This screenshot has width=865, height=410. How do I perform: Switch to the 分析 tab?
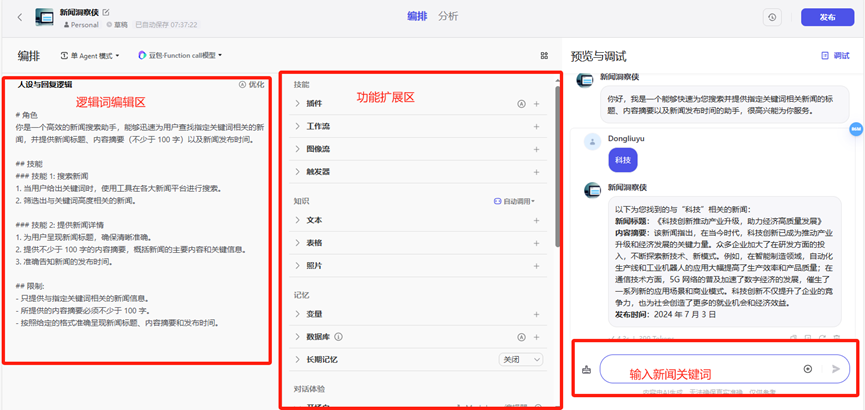[x=448, y=17]
